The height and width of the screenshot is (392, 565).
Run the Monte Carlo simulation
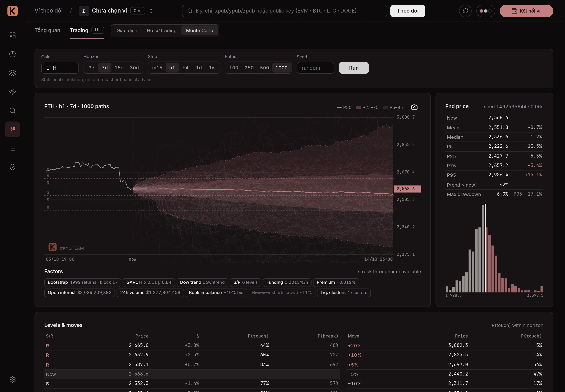click(x=354, y=68)
